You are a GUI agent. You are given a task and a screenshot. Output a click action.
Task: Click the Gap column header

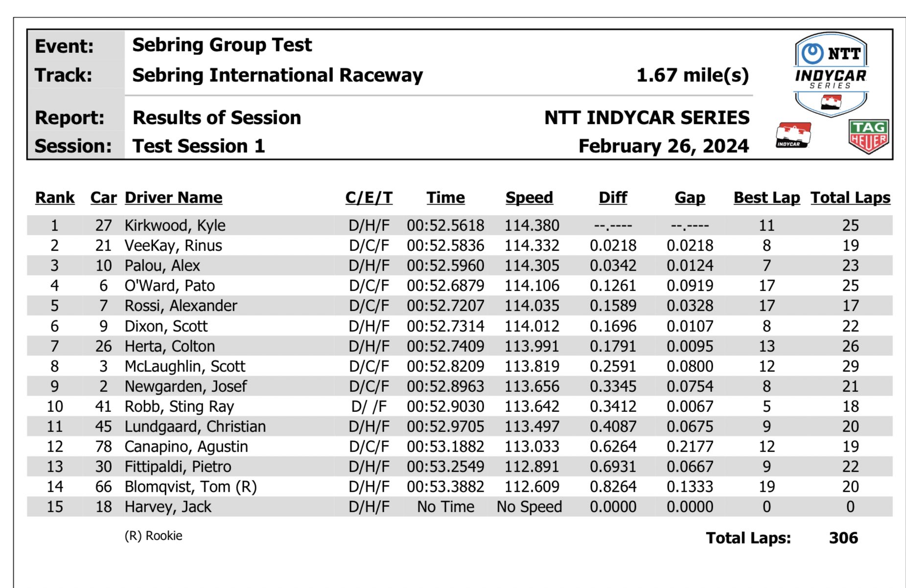[x=690, y=198]
